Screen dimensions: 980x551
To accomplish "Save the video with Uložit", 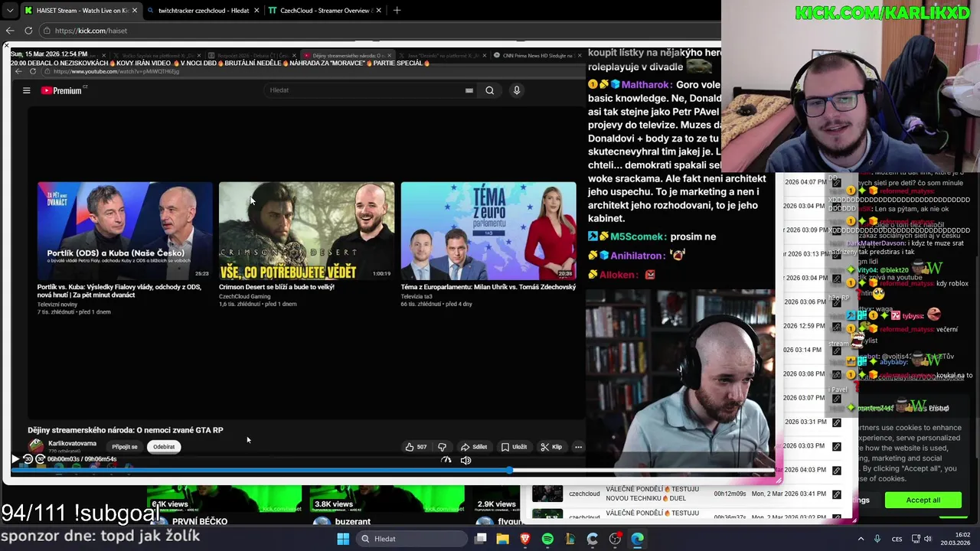I will click(514, 447).
